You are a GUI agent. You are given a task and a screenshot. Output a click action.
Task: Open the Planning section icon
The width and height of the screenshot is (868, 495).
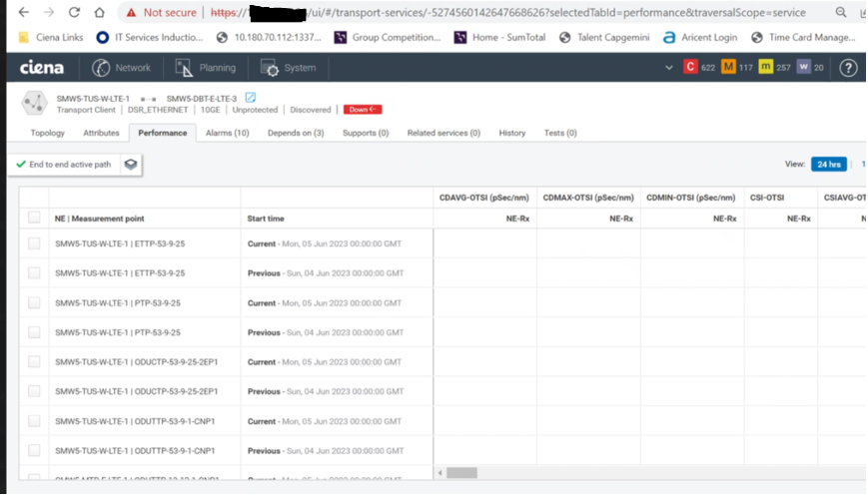pos(184,68)
